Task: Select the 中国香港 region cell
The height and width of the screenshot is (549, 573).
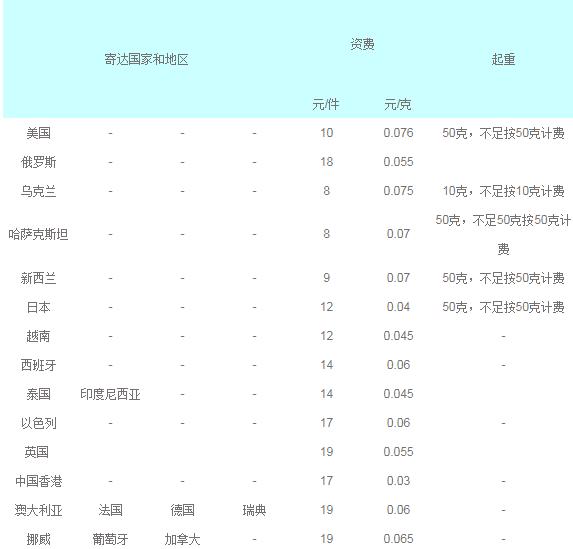Action: [38, 481]
